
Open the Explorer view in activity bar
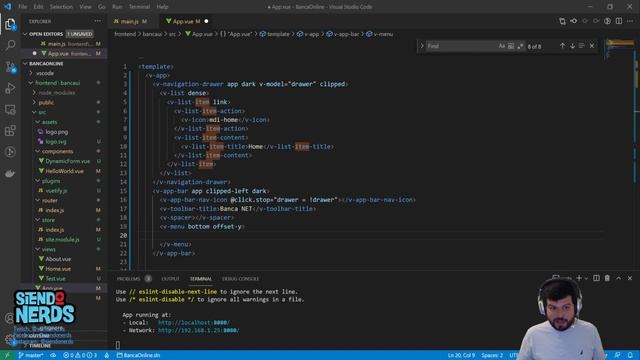pos(10,24)
